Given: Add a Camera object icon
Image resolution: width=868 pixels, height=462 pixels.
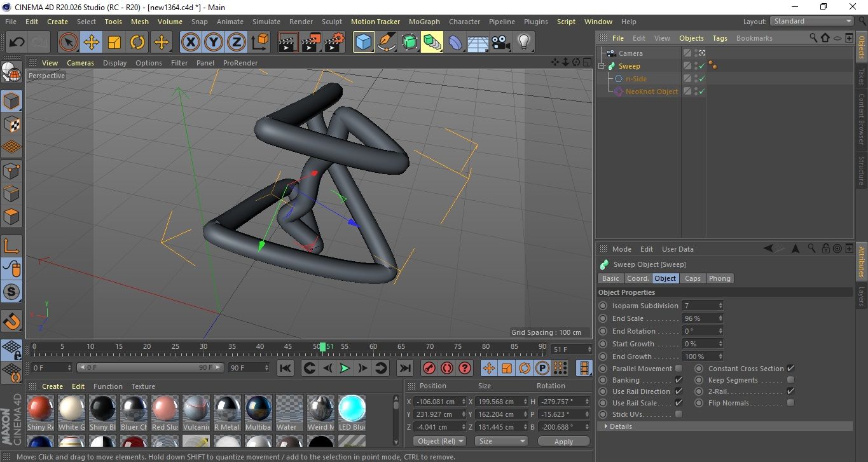Looking at the screenshot, I should [x=500, y=43].
